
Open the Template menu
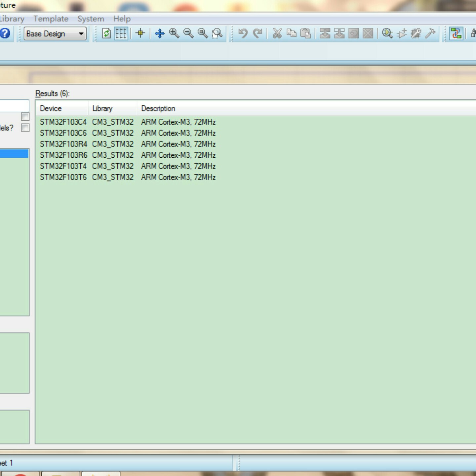[x=51, y=19]
